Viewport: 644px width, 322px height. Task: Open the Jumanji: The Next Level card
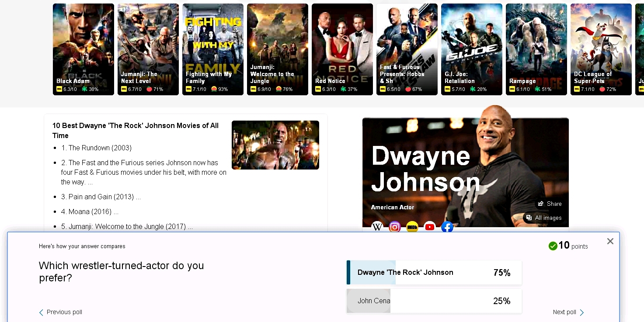click(x=148, y=49)
